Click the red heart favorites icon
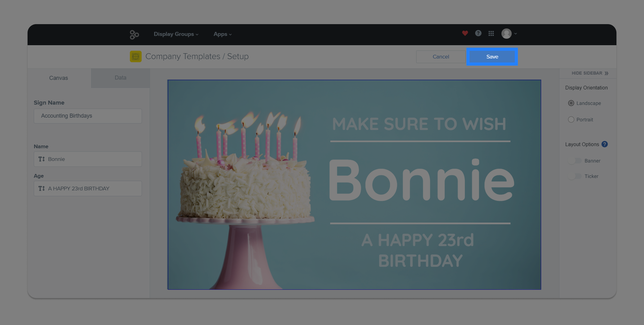This screenshot has height=325, width=644. pyautogui.click(x=465, y=33)
